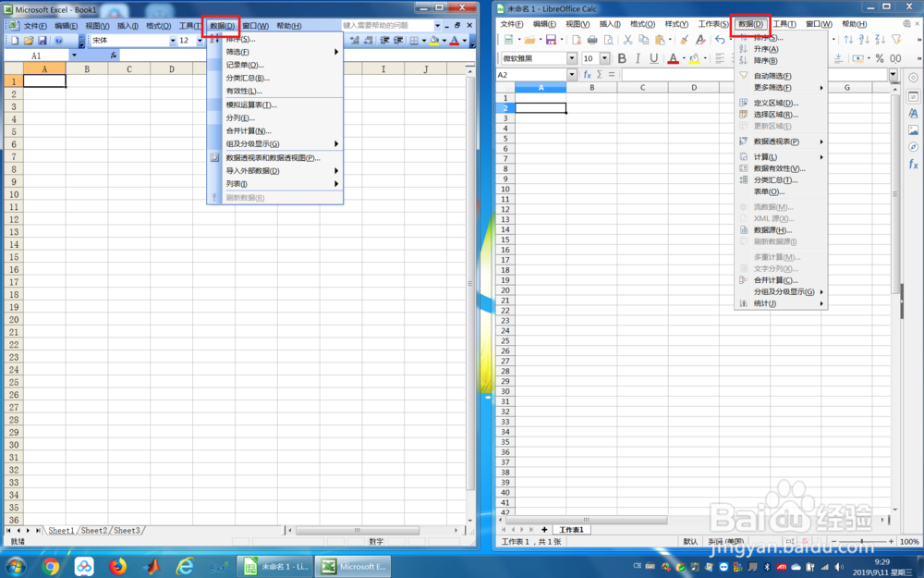Click New document icon in Excel toolbar
This screenshot has width=924, height=578.
pos(16,41)
